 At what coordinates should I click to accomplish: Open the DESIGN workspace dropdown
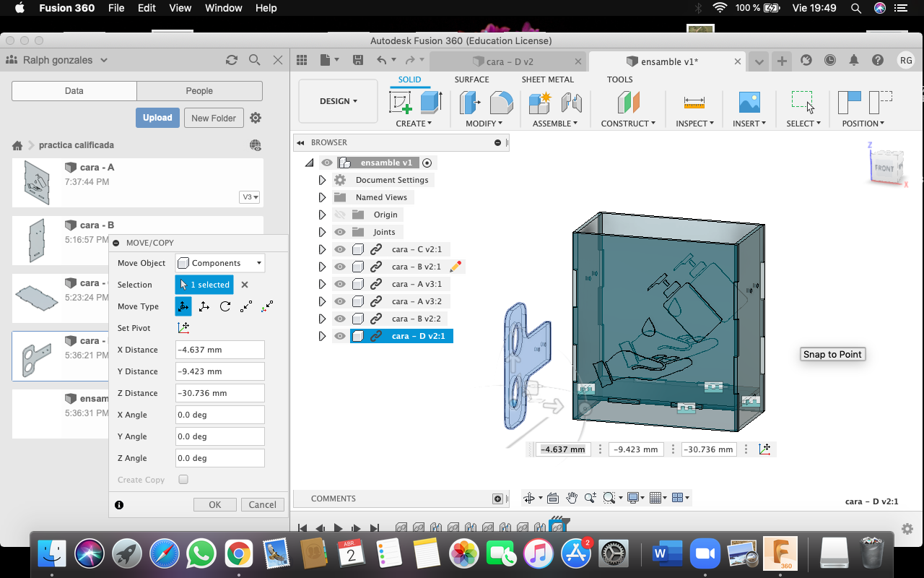click(338, 101)
